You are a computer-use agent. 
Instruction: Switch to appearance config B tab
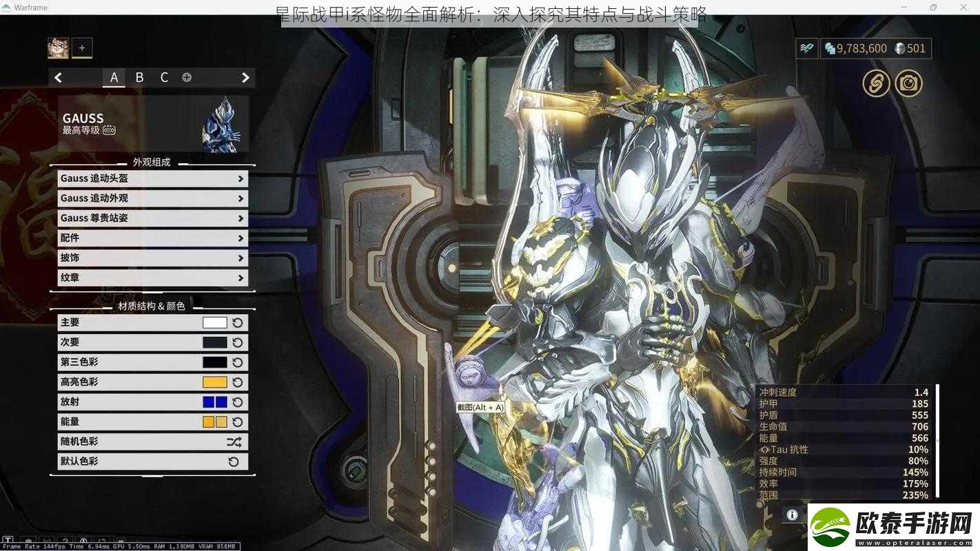click(x=139, y=77)
